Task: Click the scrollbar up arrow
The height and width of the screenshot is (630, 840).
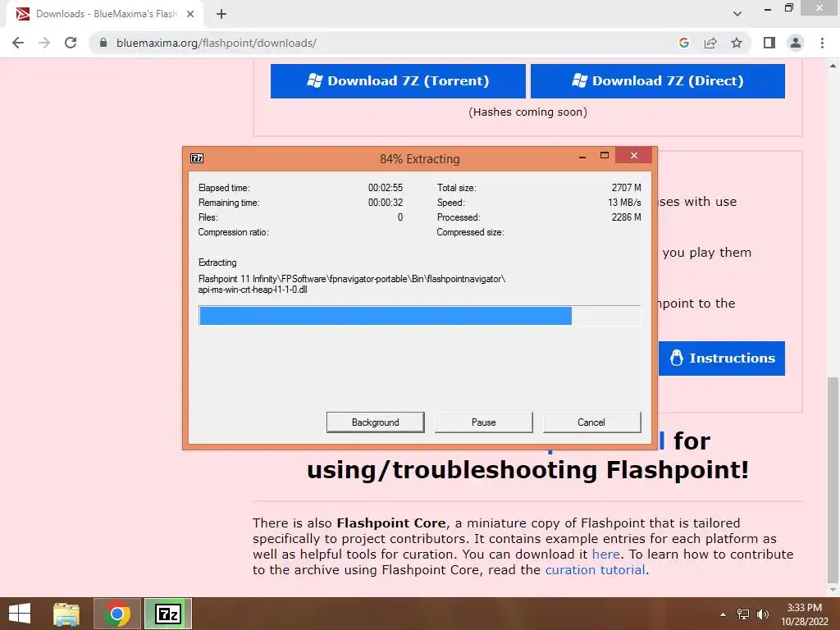Action: point(833,66)
